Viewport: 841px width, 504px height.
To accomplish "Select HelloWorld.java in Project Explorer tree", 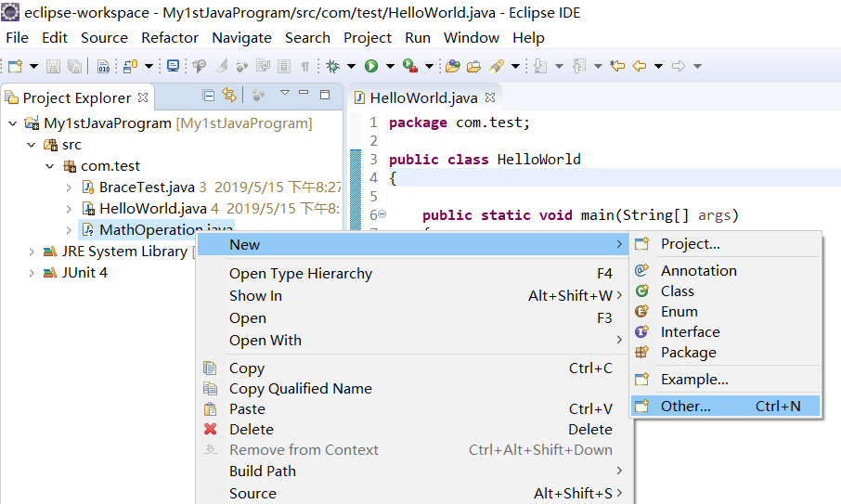I will 153,209.
